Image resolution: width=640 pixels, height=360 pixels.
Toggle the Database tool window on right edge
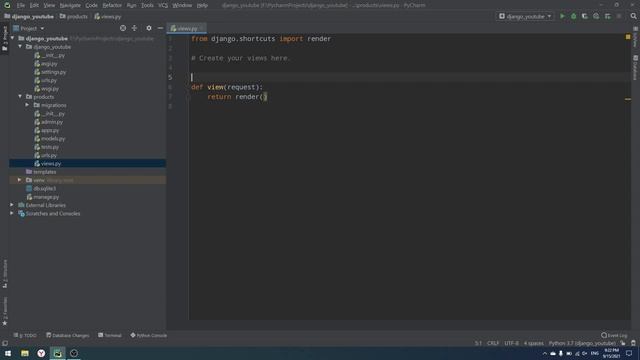pos(636,67)
